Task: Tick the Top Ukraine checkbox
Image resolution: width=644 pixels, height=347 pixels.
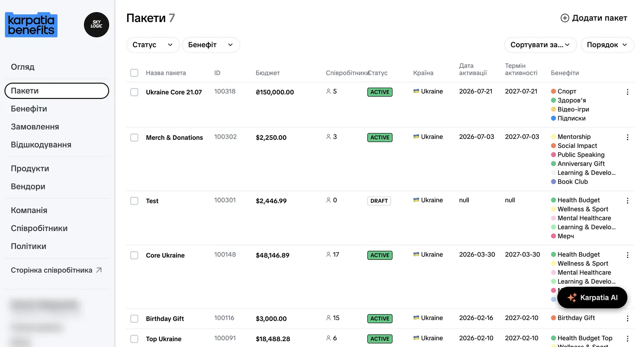Action: click(x=134, y=339)
